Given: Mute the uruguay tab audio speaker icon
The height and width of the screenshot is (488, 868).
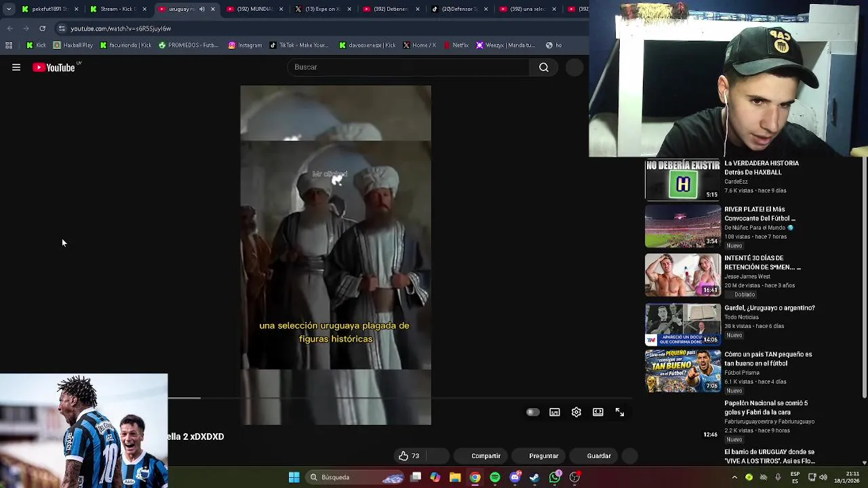Looking at the screenshot, I should point(202,9).
